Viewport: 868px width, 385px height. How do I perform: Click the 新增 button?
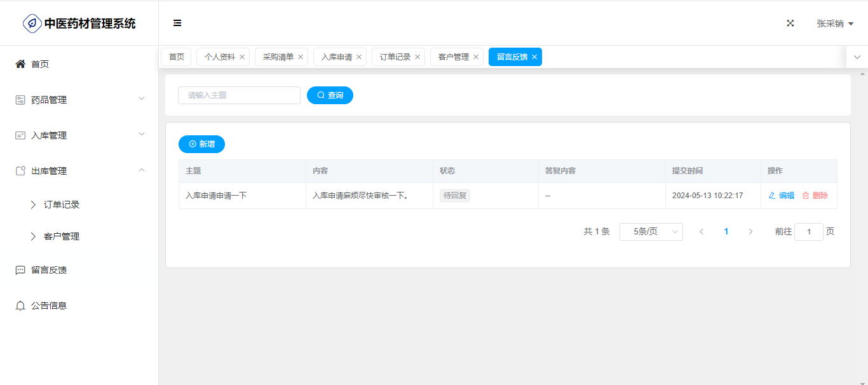tap(201, 144)
